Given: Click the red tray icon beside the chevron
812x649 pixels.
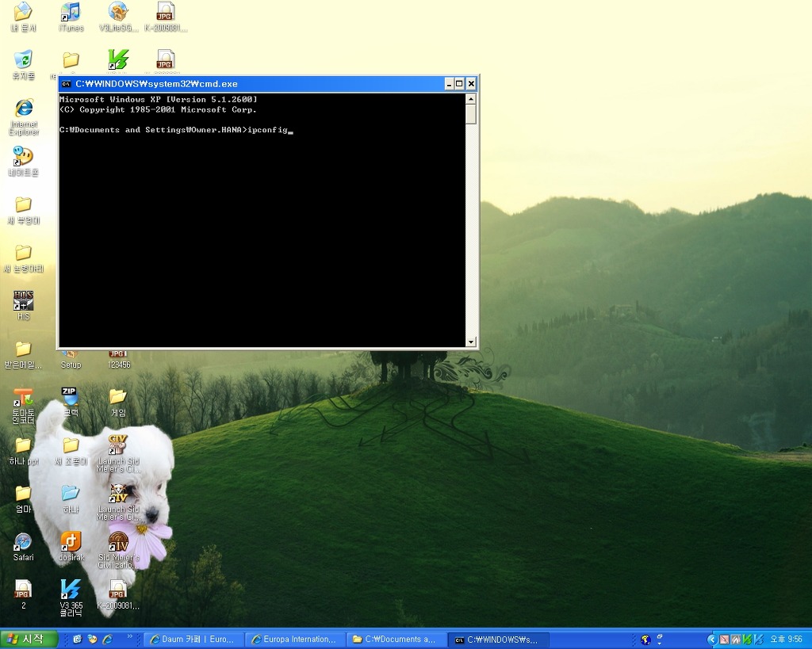Looking at the screenshot, I should click(725, 639).
